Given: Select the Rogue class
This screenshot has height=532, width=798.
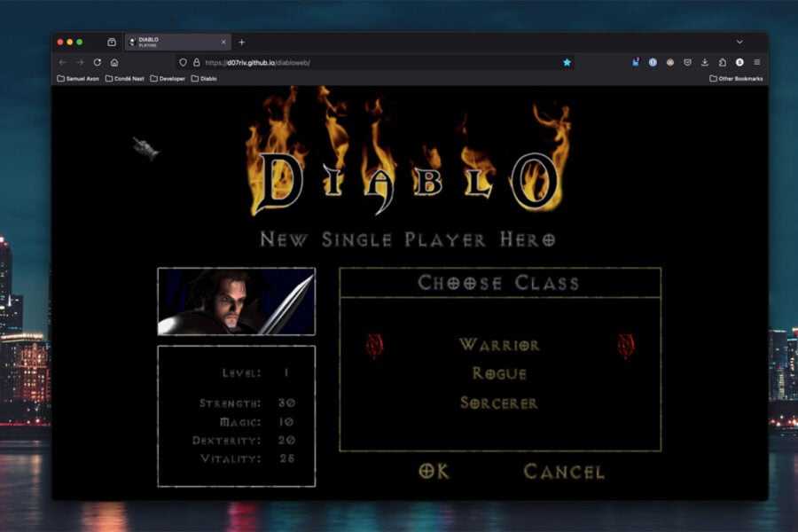Looking at the screenshot, I should (x=497, y=373).
